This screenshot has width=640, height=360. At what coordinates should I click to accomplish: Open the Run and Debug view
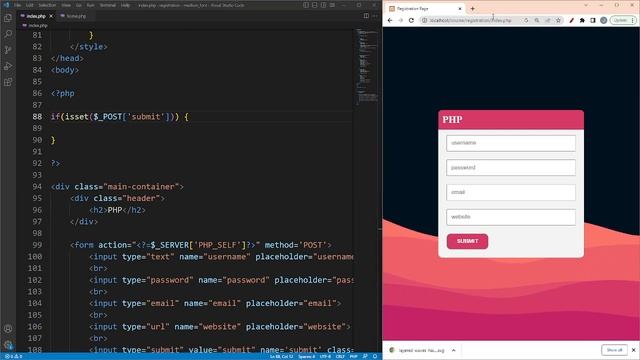point(8,66)
